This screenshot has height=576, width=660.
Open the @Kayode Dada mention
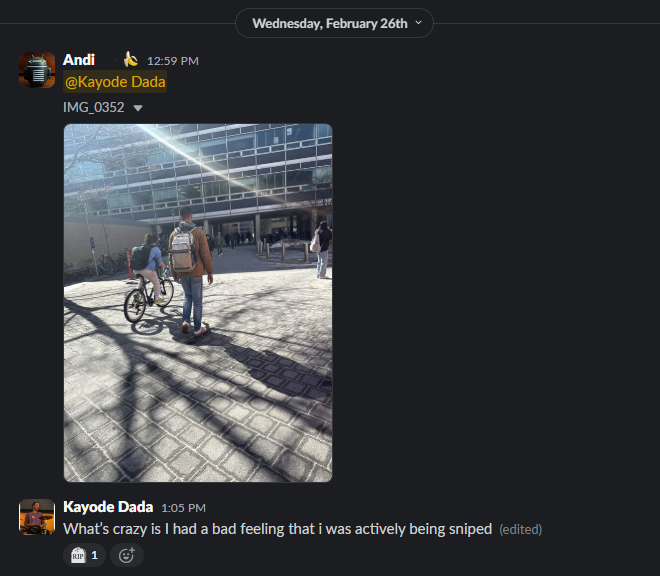coord(115,82)
